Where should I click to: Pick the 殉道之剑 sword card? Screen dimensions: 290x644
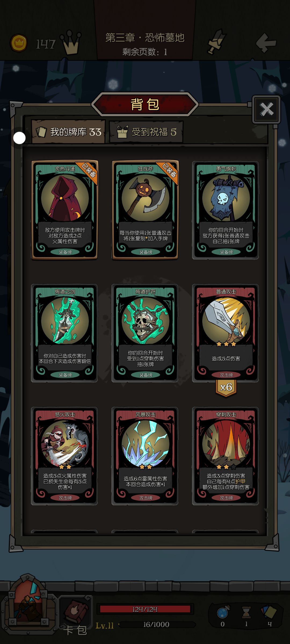coord(64,333)
